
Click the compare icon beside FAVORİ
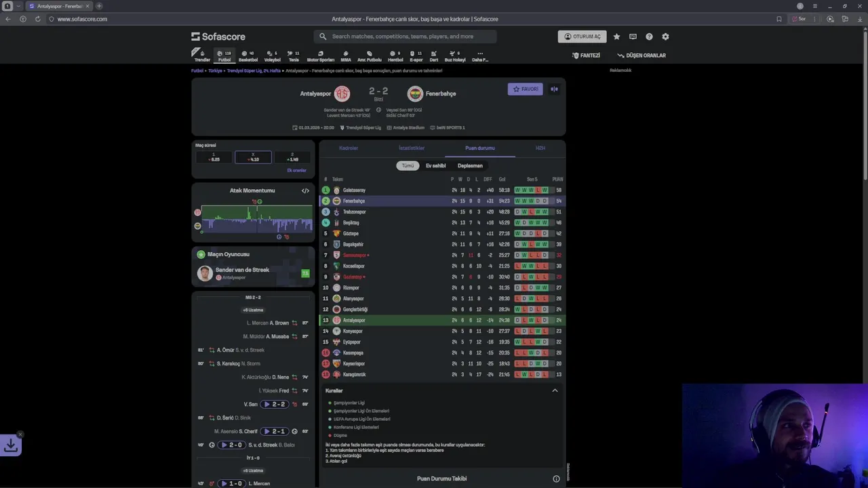[x=554, y=89]
